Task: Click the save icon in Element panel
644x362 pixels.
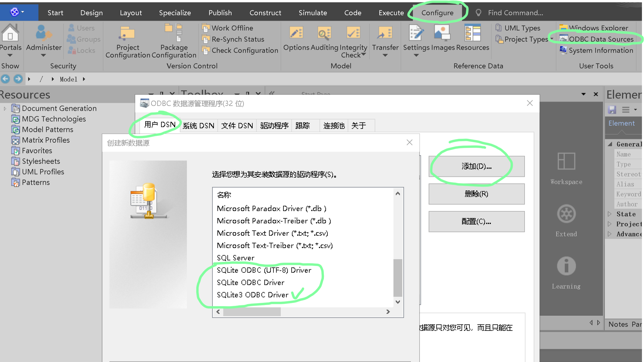Action: (612, 110)
